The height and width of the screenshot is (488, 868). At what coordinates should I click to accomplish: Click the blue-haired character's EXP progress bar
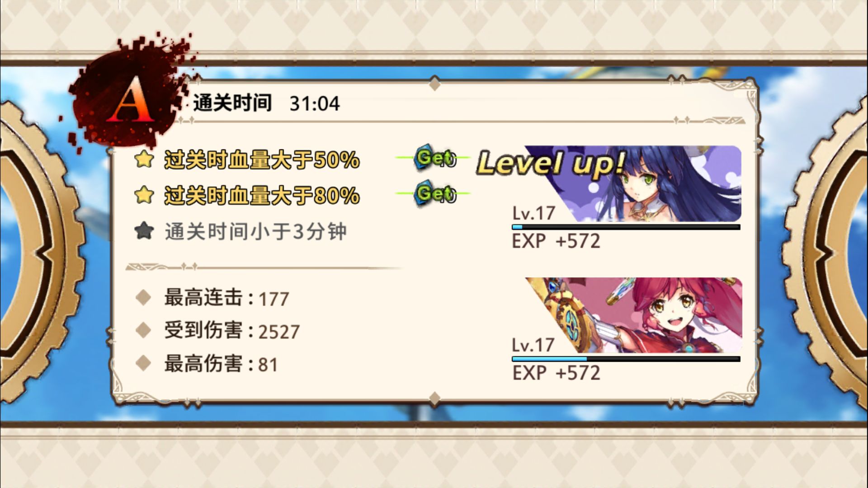(626, 227)
